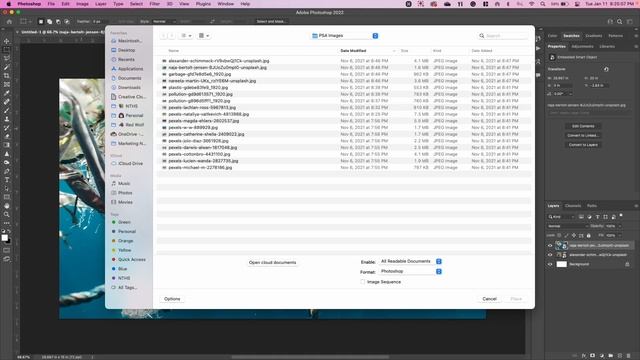Screen dimensions: 640x360
Task: Open Downloads in dialog sidebar
Action: 129,88
